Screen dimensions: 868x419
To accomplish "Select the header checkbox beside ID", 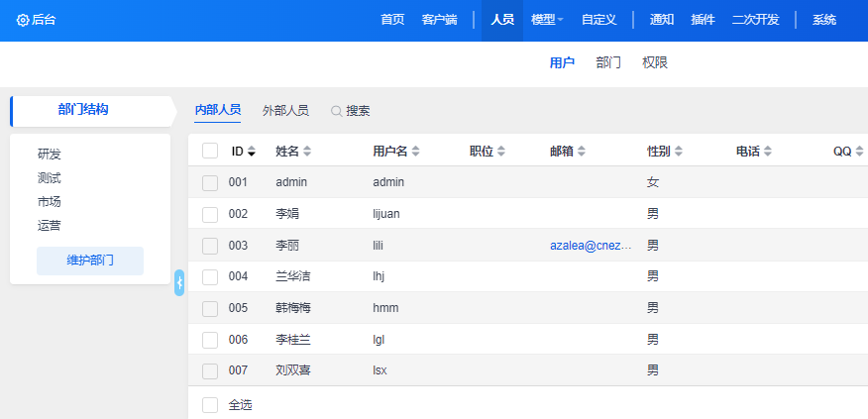I will [x=210, y=151].
